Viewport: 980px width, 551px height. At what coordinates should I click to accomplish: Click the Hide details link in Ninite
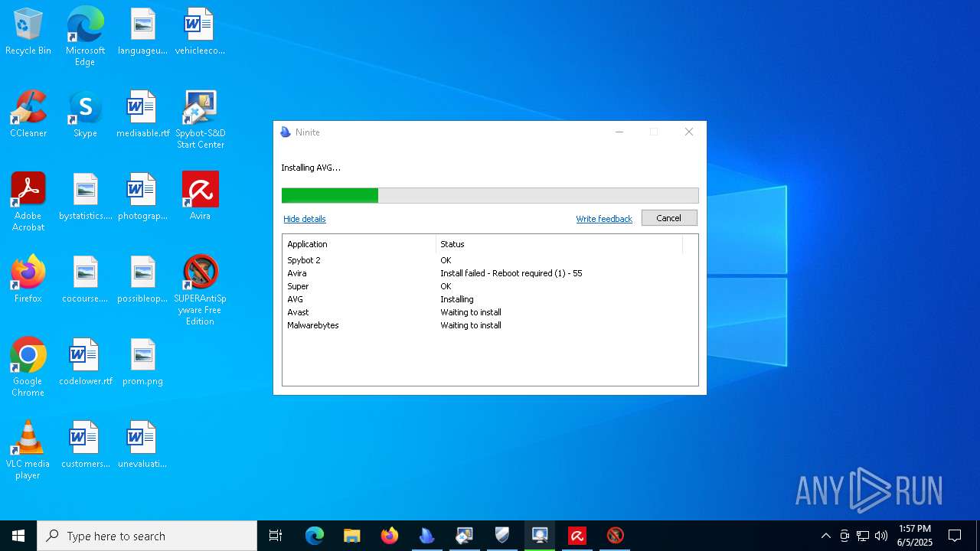[305, 219]
